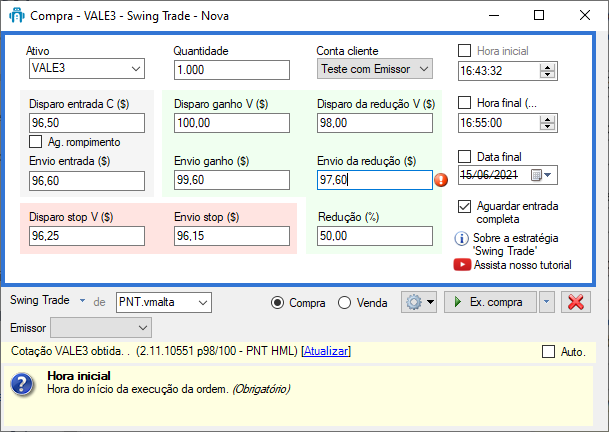The width and height of the screenshot is (609, 432).
Task: Click the gear settings button
Action: click(419, 302)
